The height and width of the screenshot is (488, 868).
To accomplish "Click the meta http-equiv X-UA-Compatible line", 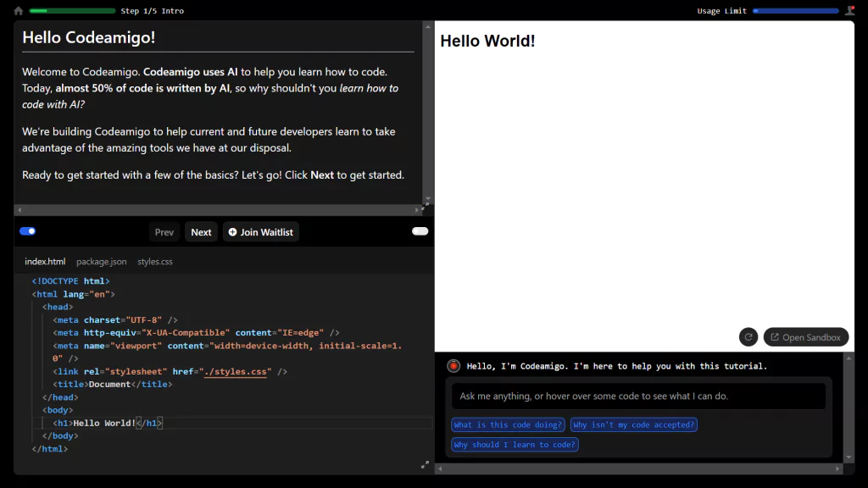I will point(196,332).
